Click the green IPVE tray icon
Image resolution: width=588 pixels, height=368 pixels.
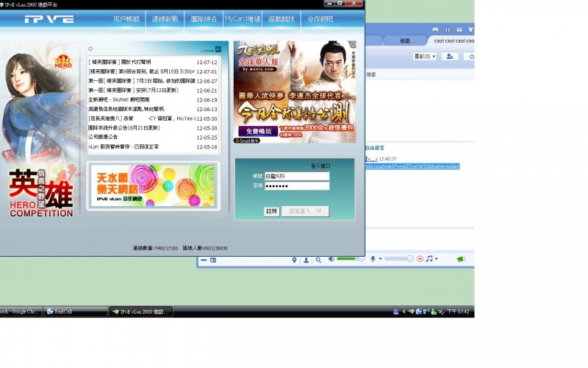(x=412, y=311)
